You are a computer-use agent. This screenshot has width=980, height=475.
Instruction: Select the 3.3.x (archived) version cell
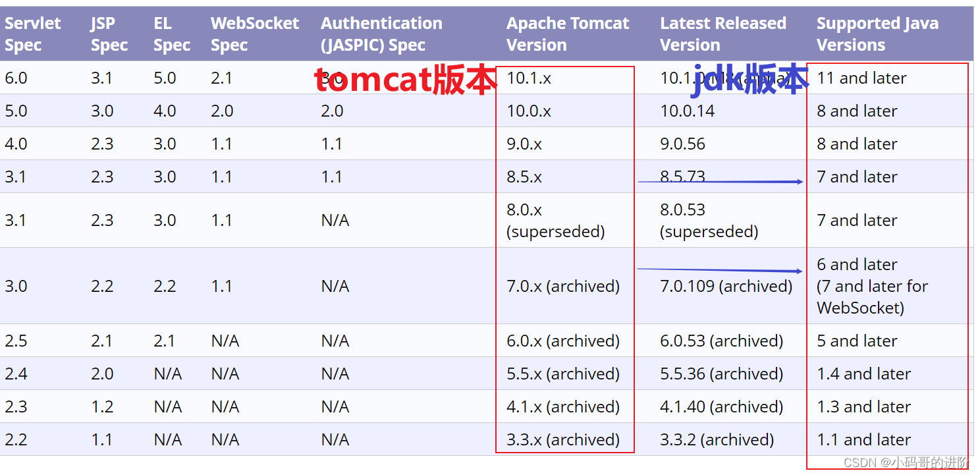pyautogui.click(x=563, y=439)
